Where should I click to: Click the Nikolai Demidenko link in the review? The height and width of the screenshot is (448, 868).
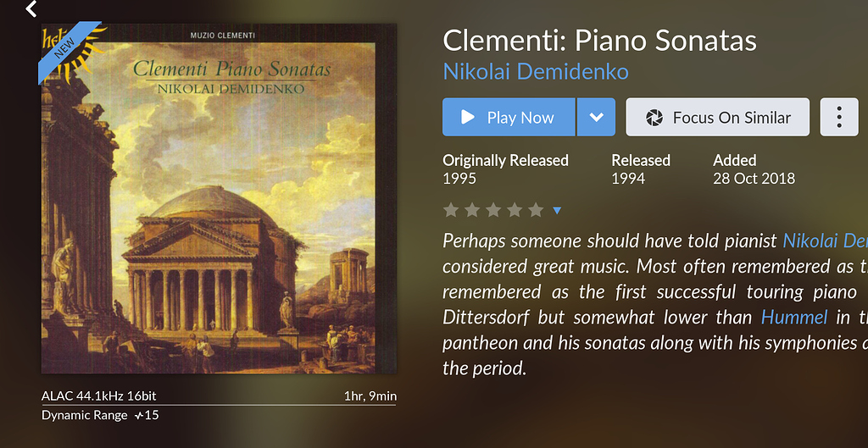tap(825, 241)
